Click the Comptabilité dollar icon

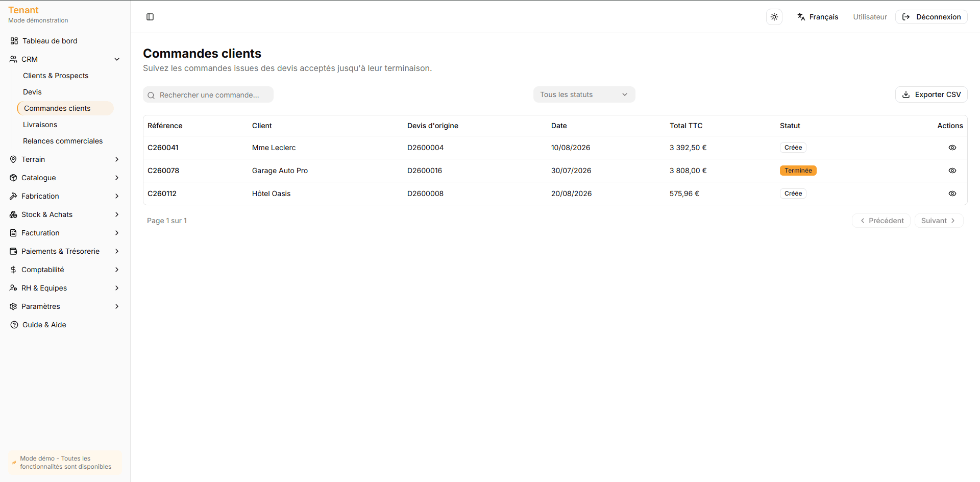click(13, 270)
